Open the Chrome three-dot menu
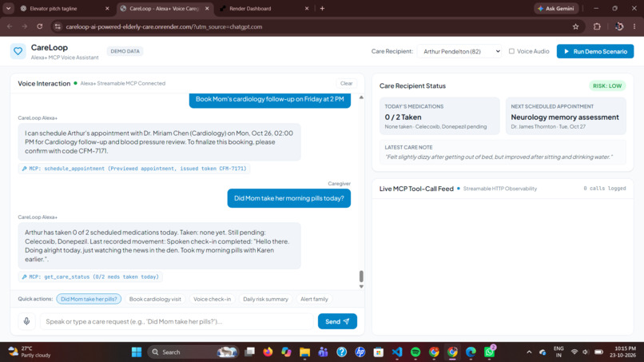This screenshot has width=644, height=362. pos(634,26)
